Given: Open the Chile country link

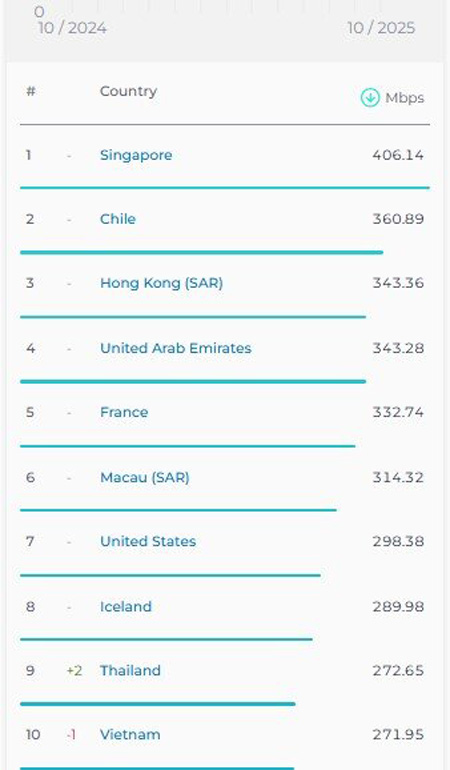Looking at the screenshot, I should [118, 219].
